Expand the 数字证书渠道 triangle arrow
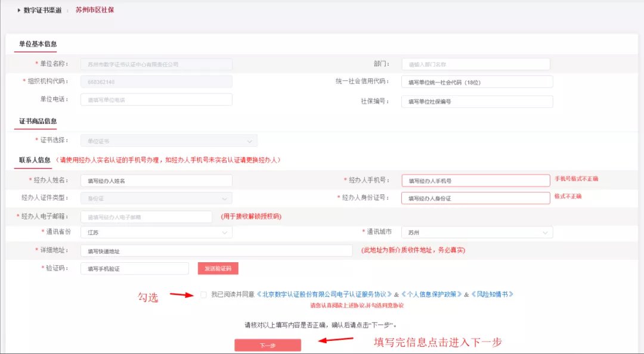This screenshot has width=644, height=354. coord(18,10)
